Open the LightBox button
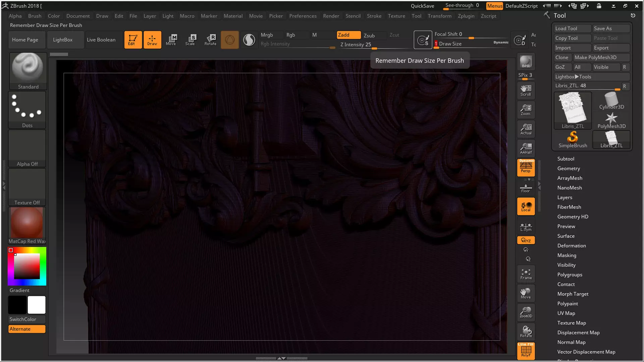The height and width of the screenshot is (362, 644). pyautogui.click(x=65, y=40)
